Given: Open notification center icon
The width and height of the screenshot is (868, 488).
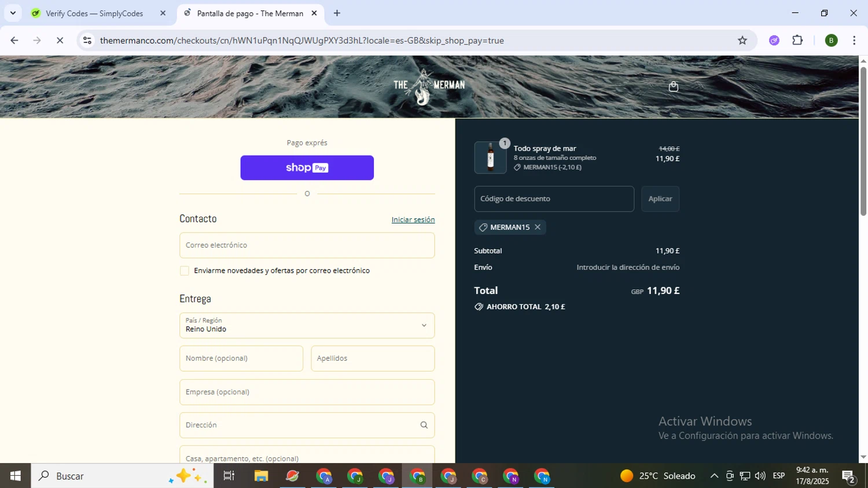Looking at the screenshot, I should click(x=849, y=476).
